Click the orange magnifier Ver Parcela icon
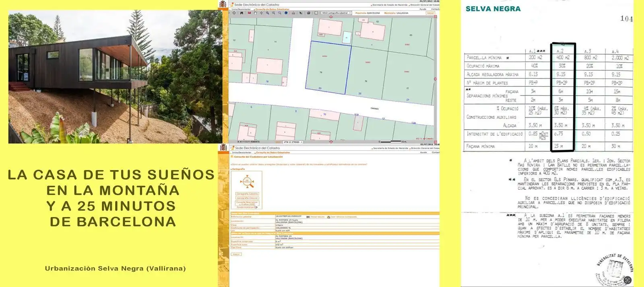The width and height of the screenshot is (644, 287). [x=246, y=182]
